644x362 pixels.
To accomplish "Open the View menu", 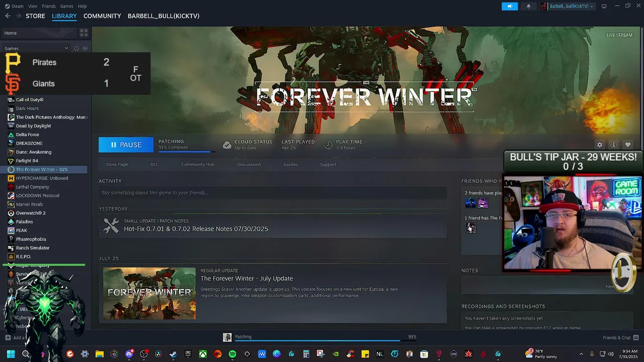I will [33, 6].
